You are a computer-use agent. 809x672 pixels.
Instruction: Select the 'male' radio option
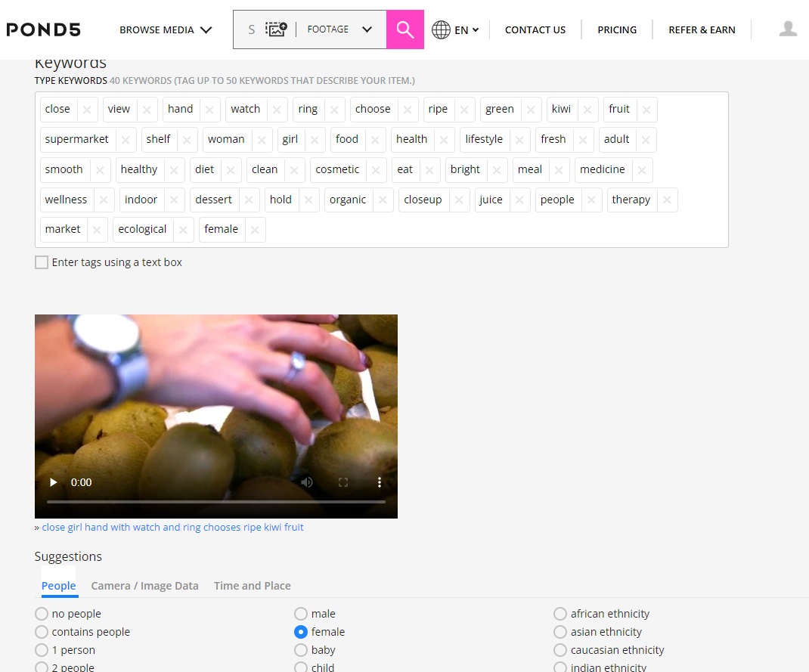[x=301, y=614]
